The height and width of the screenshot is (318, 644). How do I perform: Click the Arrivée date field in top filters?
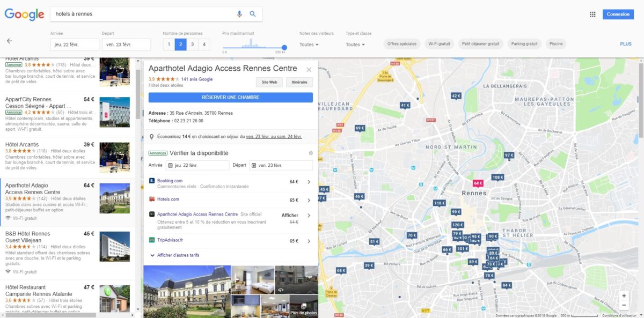[75, 45]
